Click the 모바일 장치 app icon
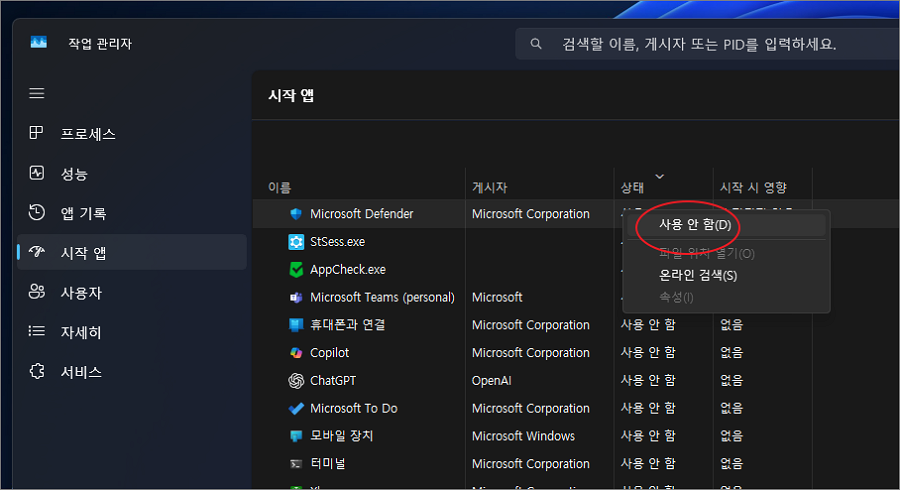The width and height of the screenshot is (900, 490). click(296, 436)
